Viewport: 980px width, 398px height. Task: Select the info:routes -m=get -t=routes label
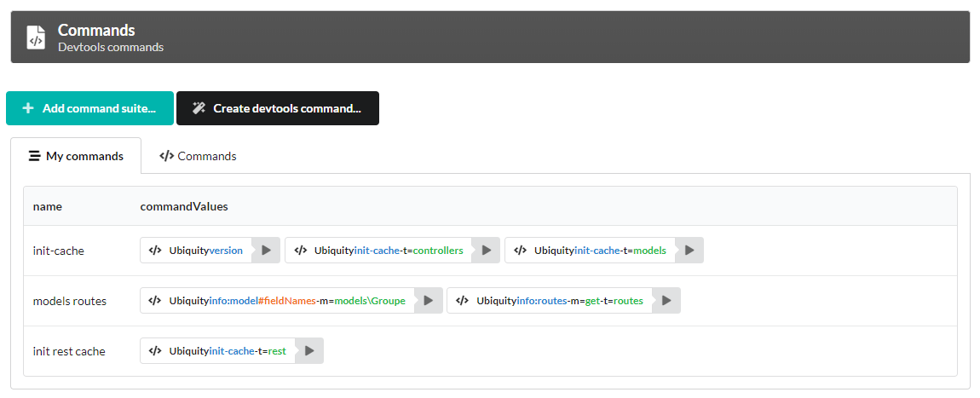[x=560, y=301]
